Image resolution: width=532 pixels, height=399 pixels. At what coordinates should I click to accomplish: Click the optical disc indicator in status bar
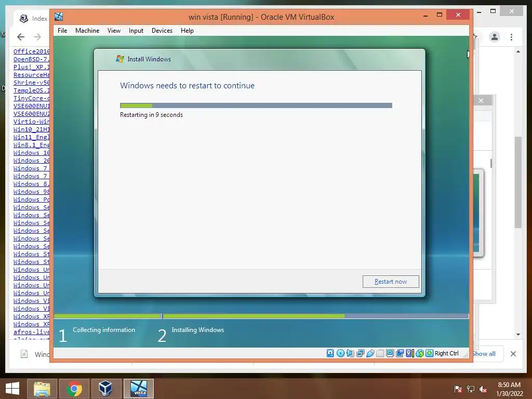(340, 353)
